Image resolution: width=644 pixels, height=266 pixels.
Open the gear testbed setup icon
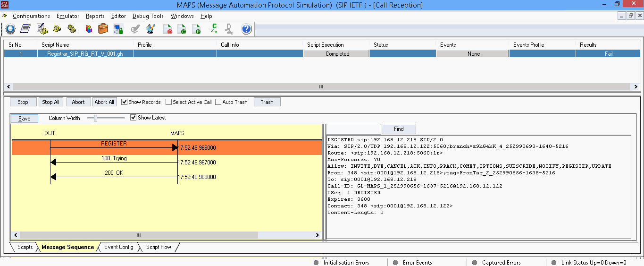point(10,29)
